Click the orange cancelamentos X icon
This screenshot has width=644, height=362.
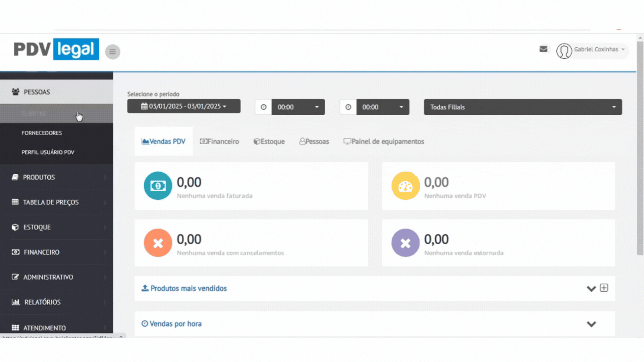(x=158, y=243)
